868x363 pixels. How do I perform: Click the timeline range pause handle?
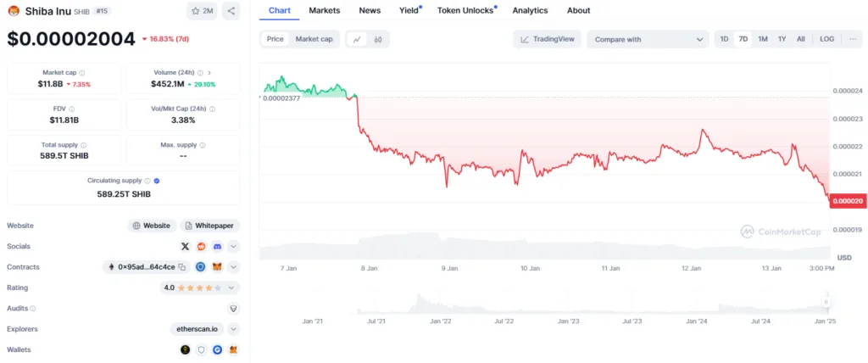pos(826,302)
